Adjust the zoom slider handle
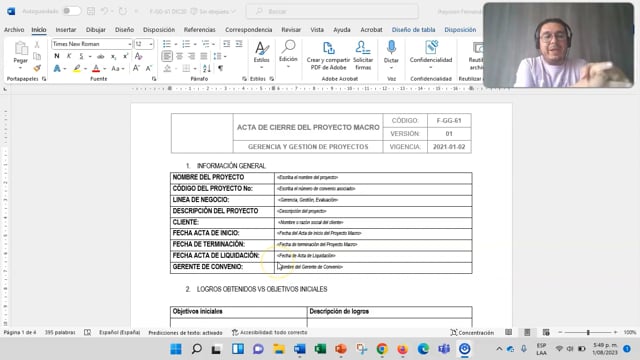Screen dimensions: 640x360 tap(588, 333)
